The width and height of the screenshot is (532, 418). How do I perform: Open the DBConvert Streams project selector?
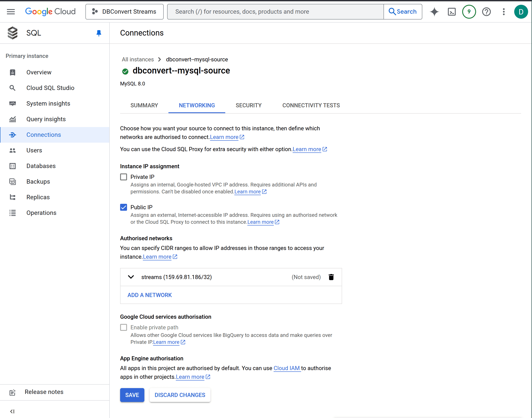[124, 11]
